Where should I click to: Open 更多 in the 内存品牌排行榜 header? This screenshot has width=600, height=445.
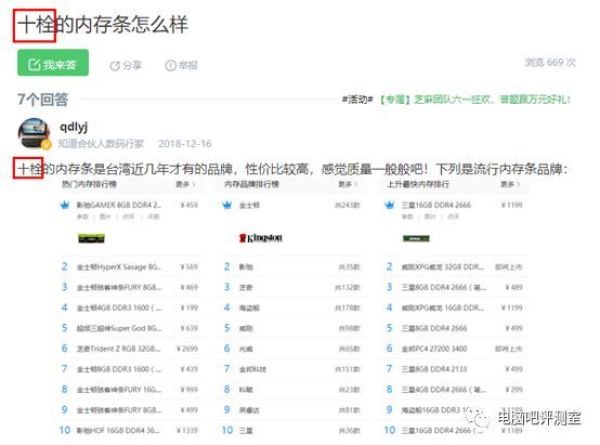pos(347,184)
